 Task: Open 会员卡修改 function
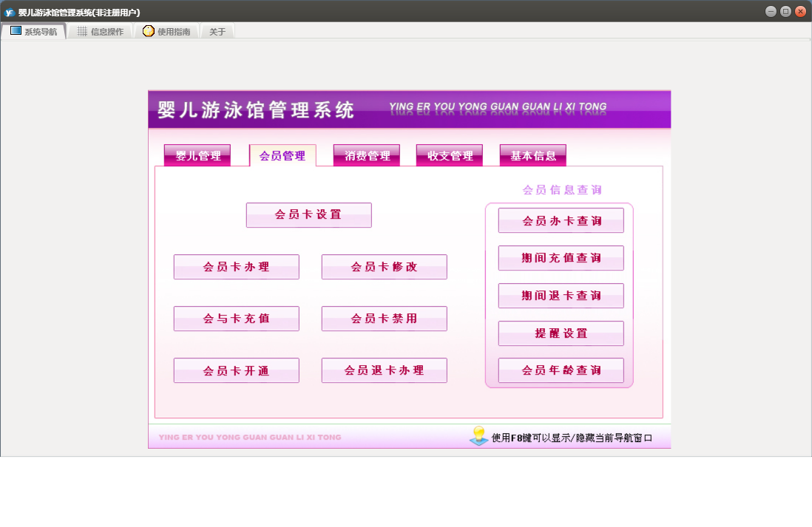(385, 267)
